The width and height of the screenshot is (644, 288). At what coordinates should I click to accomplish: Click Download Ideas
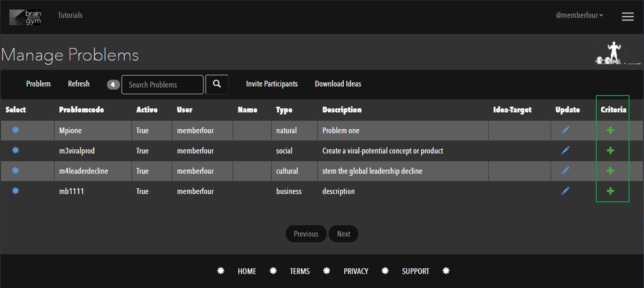tap(338, 84)
